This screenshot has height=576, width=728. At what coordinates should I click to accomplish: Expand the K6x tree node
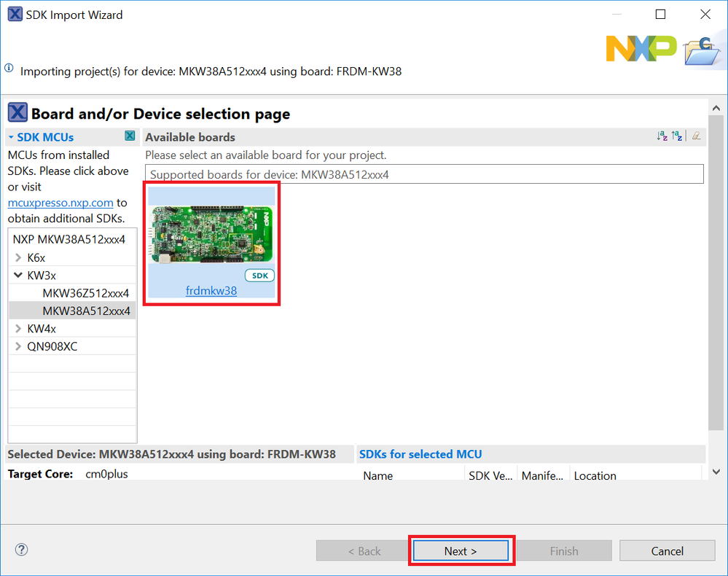[18, 257]
